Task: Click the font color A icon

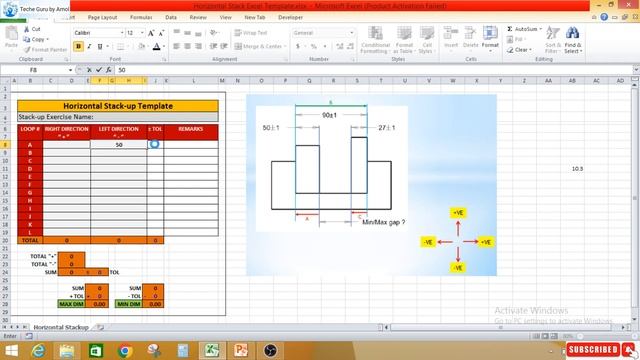Action: (x=156, y=47)
